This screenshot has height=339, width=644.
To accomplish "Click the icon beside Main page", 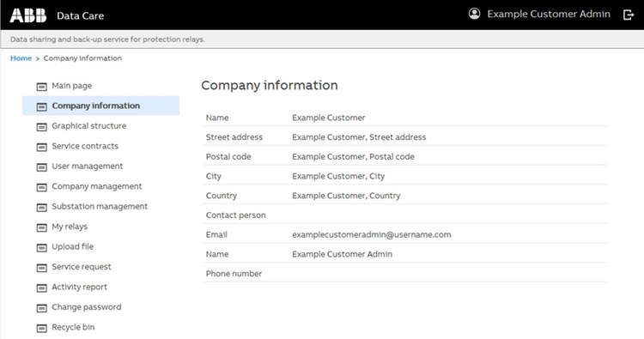I will 42,87.
